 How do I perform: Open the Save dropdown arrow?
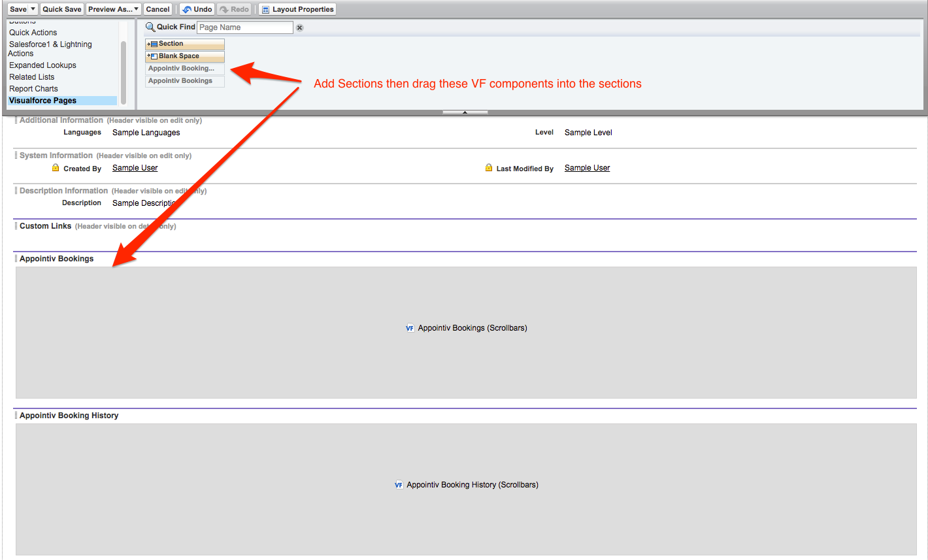pyautogui.click(x=33, y=9)
